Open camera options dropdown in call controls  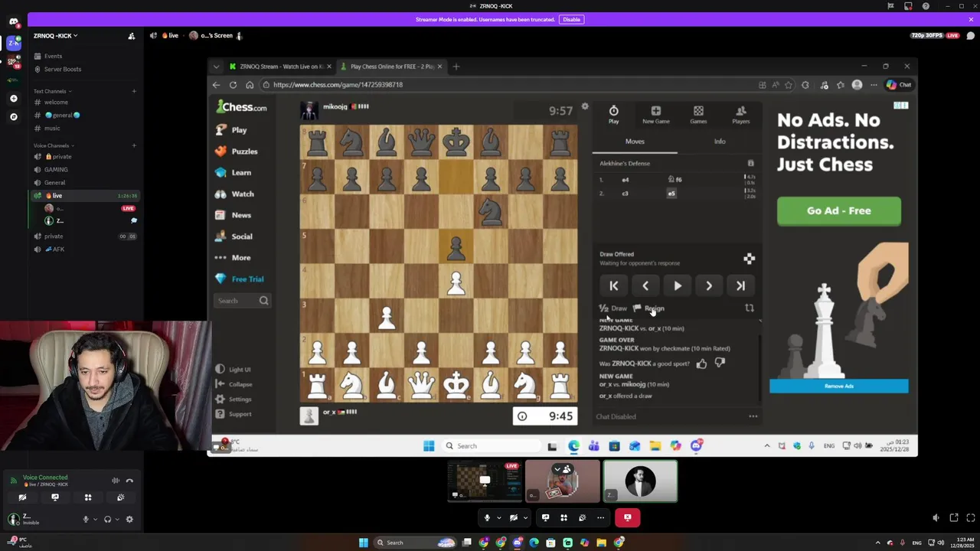click(x=525, y=518)
